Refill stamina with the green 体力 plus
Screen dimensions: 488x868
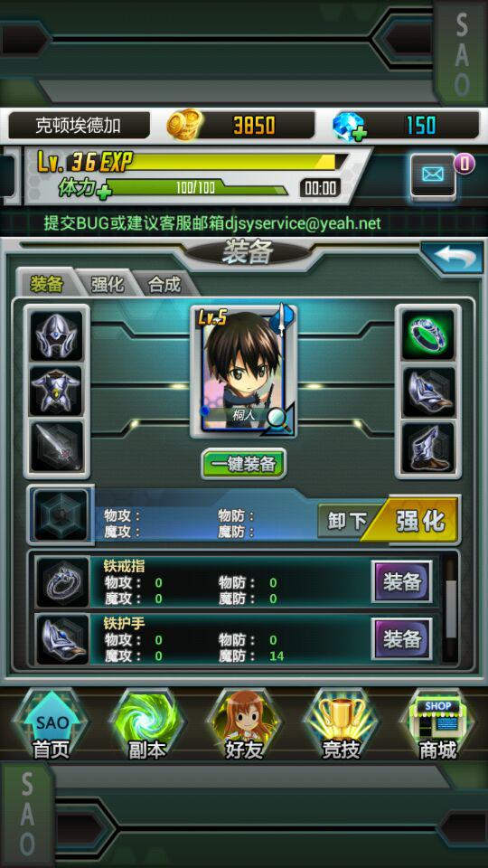point(103,191)
